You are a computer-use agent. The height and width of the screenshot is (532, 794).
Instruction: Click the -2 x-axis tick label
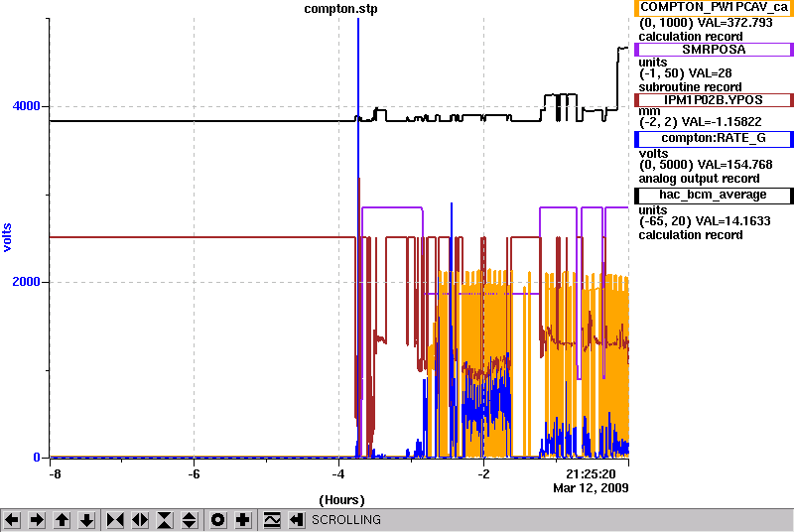(483, 474)
